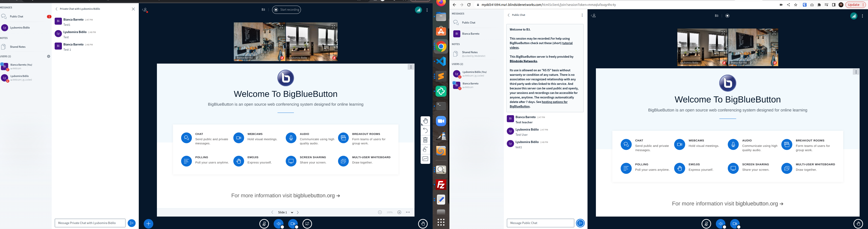The image size is (868, 229).
Task: Close private chat with Lyubomira Bidilo
Action: (133, 9)
